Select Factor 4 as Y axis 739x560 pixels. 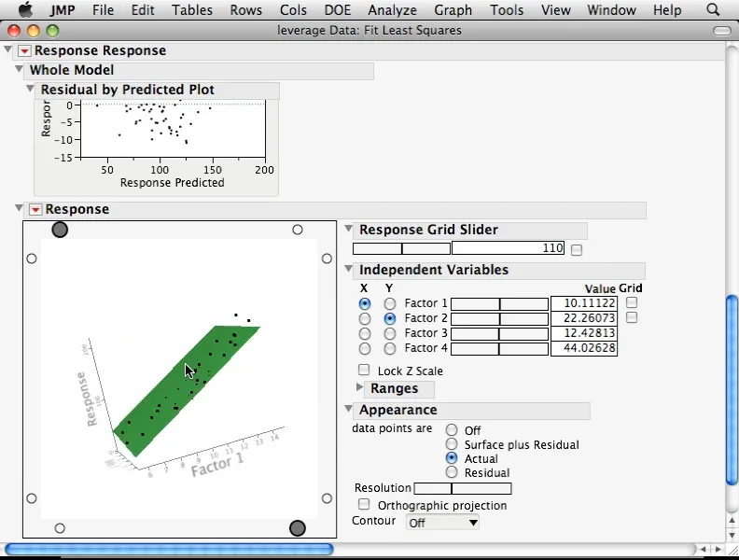tap(390, 349)
